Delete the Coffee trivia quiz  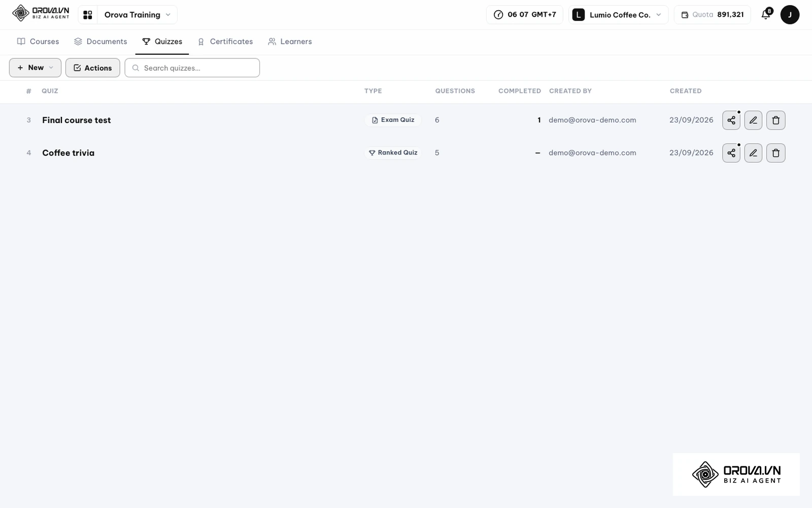click(775, 153)
